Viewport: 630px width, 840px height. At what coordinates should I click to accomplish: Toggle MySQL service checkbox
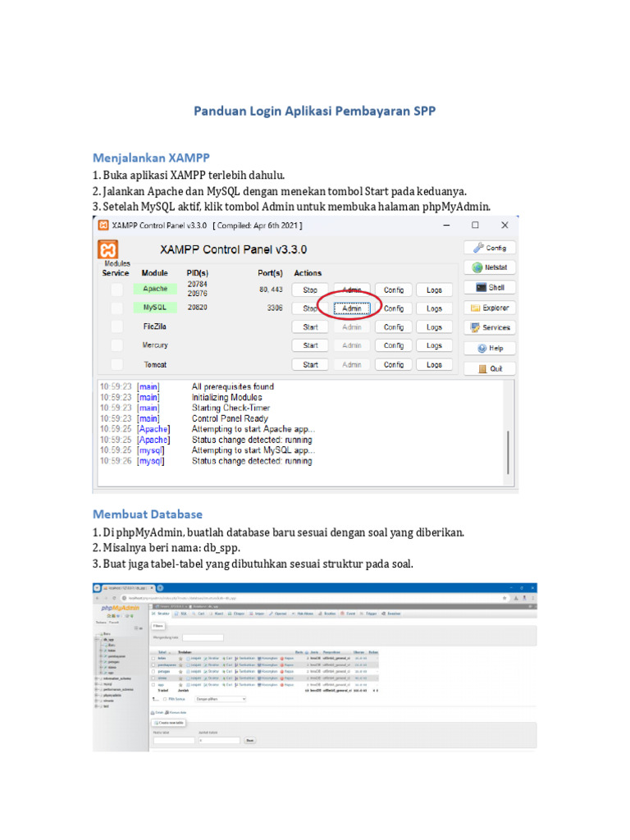pos(116,308)
